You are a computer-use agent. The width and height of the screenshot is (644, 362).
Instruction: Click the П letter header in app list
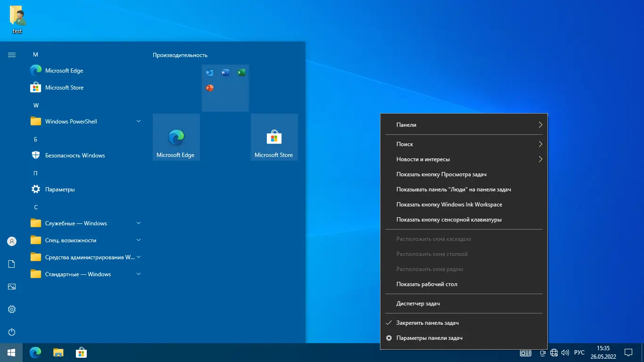coord(35,173)
